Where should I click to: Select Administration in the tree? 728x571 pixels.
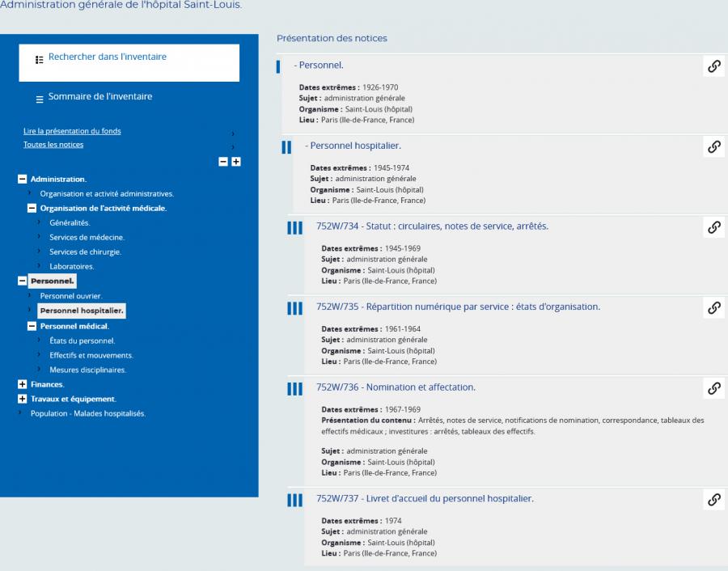[x=58, y=180]
